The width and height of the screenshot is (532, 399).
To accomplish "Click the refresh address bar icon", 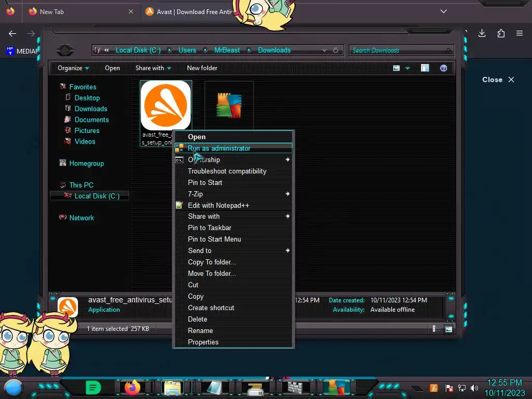I will point(336,50).
